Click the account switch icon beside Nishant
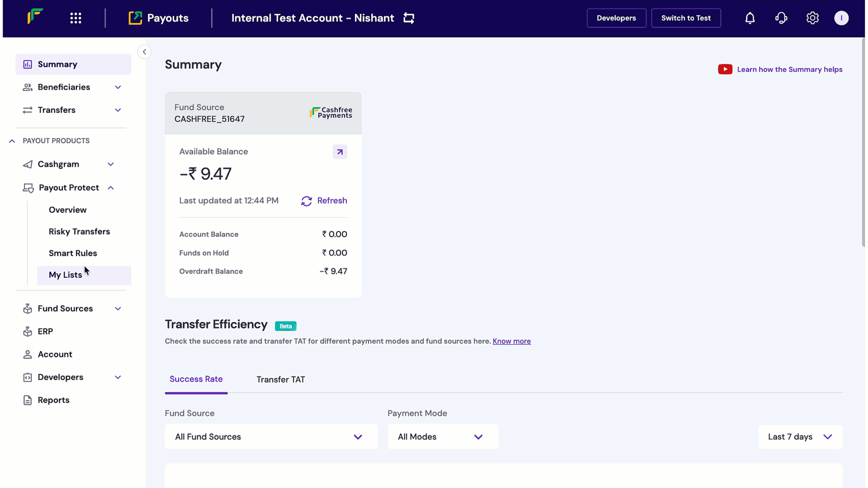Screen dimensions: 868x488 coord(409,18)
